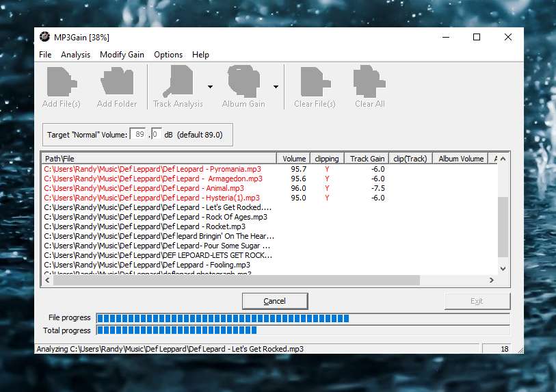Click the Album Volume column header
The width and height of the screenshot is (556, 392).
pos(460,159)
